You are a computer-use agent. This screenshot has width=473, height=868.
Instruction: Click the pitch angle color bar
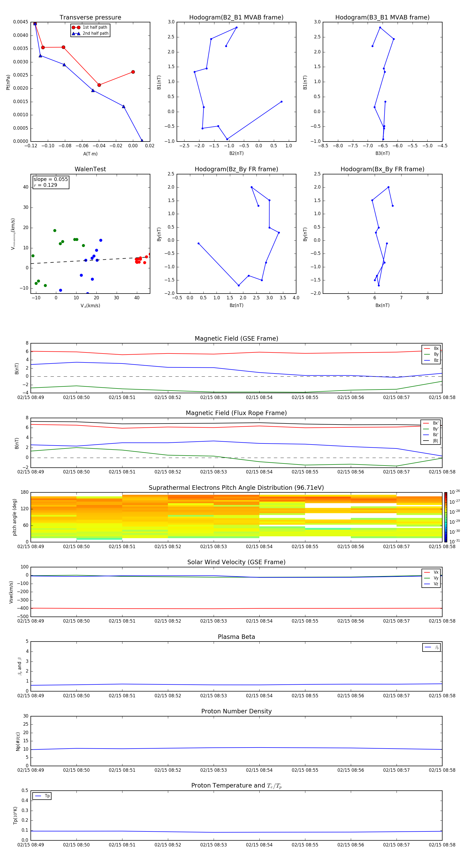click(446, 517)
